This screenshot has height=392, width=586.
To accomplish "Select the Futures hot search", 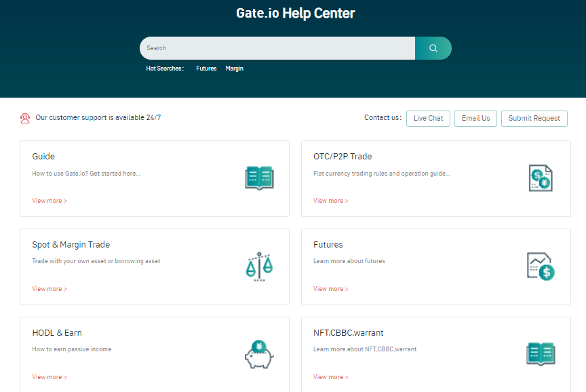I will (206, 68).
